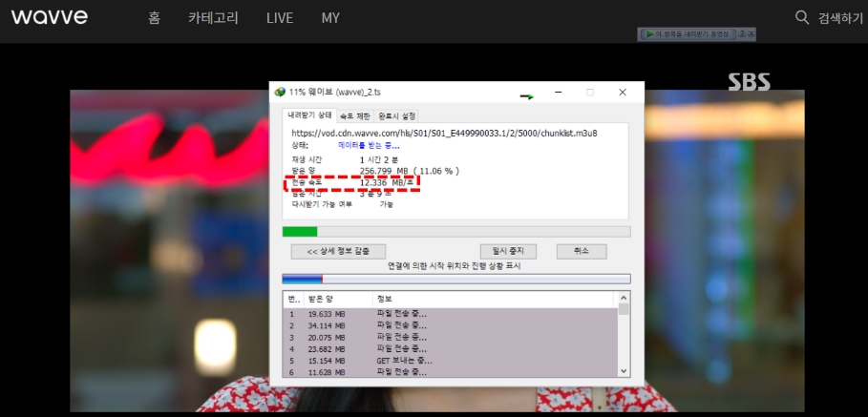
Task: Click the << 상세 정보 감춤 button
Action: (x=338, y=251)
